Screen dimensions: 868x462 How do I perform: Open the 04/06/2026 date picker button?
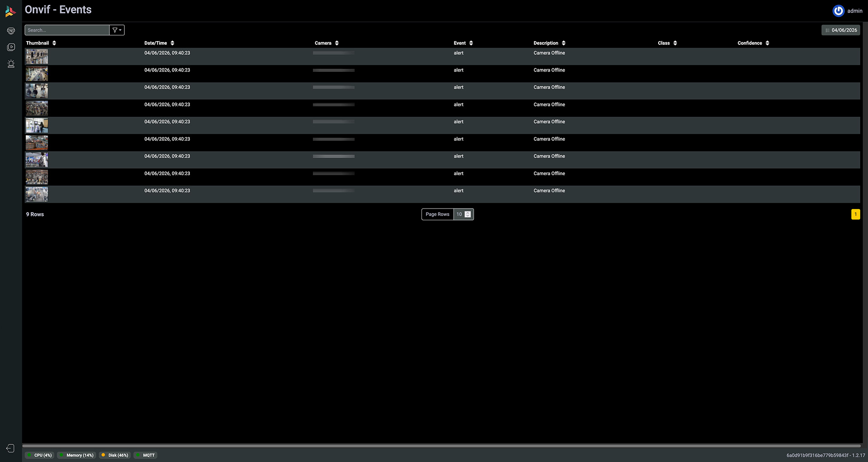pyautogui.click(x=841, y=30)
